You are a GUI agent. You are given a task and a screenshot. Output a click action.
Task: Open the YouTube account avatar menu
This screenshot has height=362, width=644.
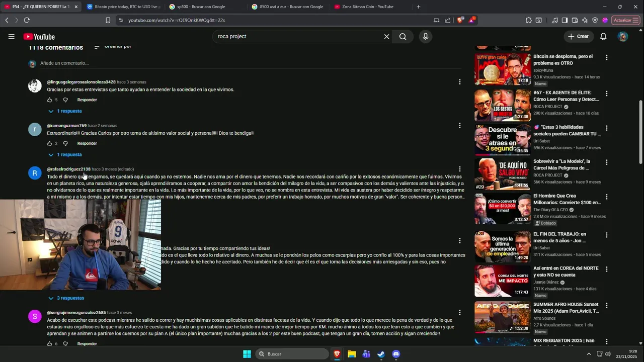623,37
